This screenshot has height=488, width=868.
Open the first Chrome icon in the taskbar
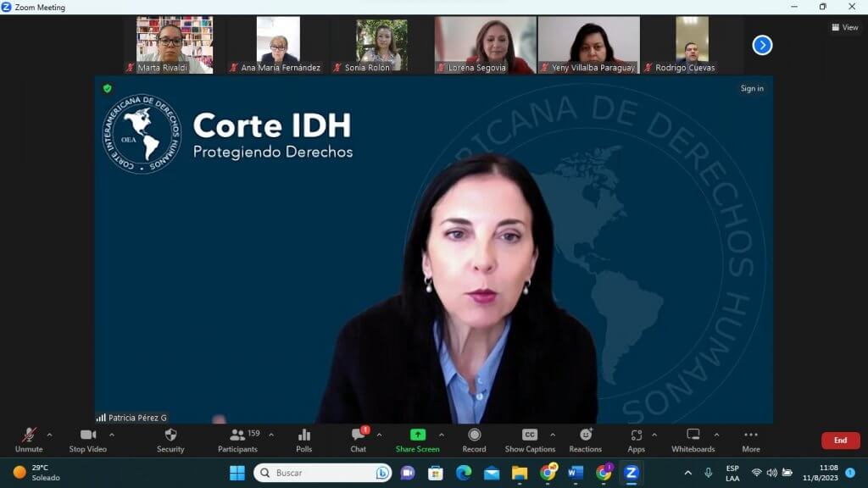pos(548,473)
